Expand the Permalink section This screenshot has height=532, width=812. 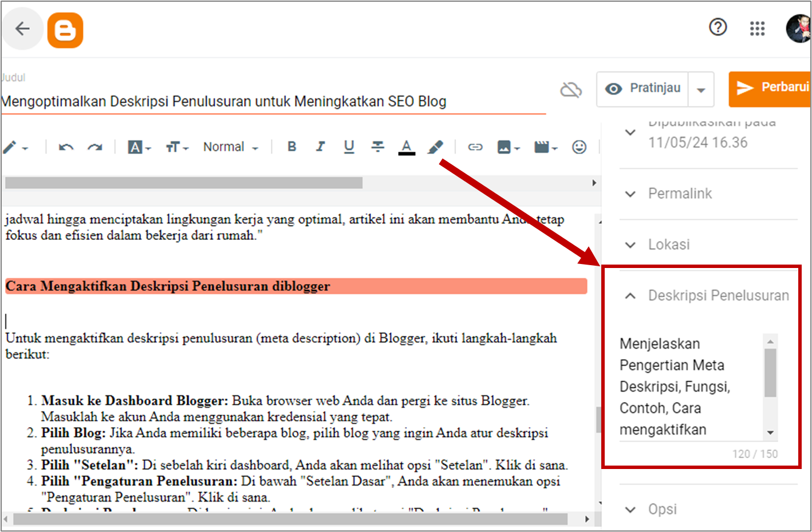click(630, 194)
